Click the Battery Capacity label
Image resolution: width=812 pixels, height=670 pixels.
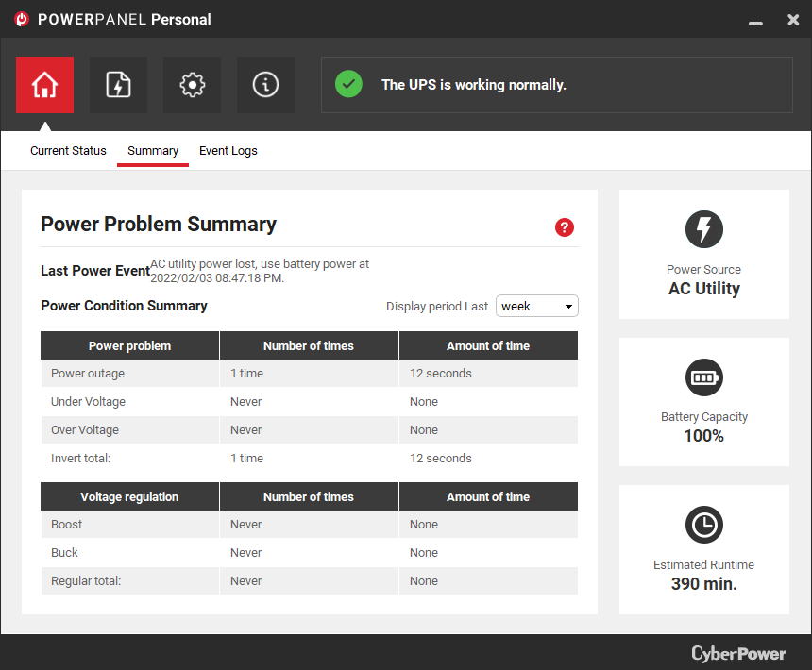[703, 417]
